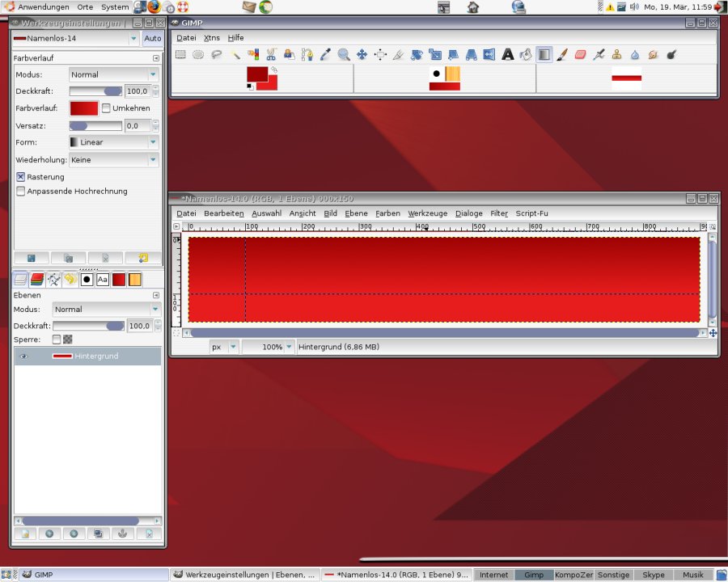
Task: Adjust the Versatz slider
Action: (x=95, y=126)
